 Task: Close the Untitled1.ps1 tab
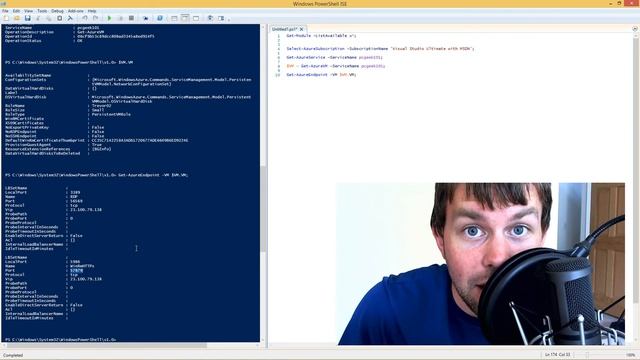click(302, 29)
